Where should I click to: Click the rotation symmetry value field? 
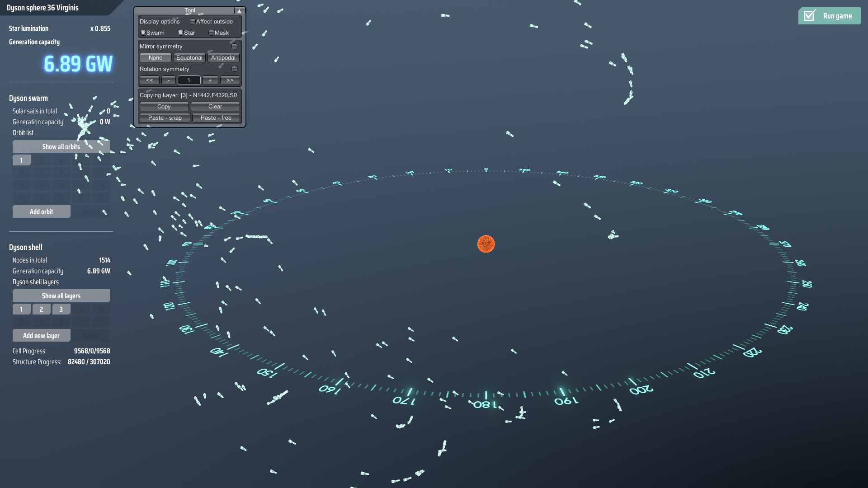(189, 80)
